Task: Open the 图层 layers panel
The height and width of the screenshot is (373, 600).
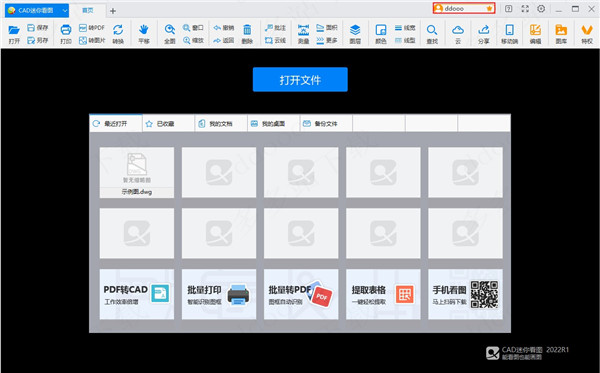Action: pos(355,34)
